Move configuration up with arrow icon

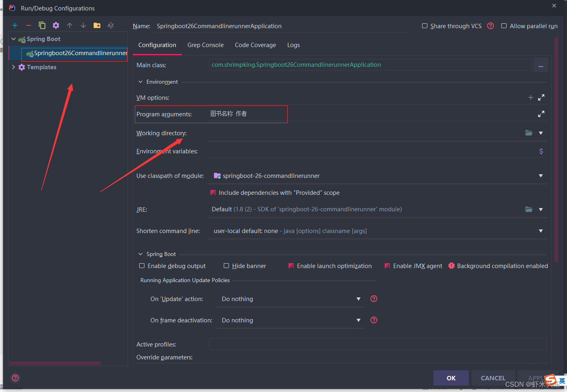pyautogui.click(x=69, y=25)
